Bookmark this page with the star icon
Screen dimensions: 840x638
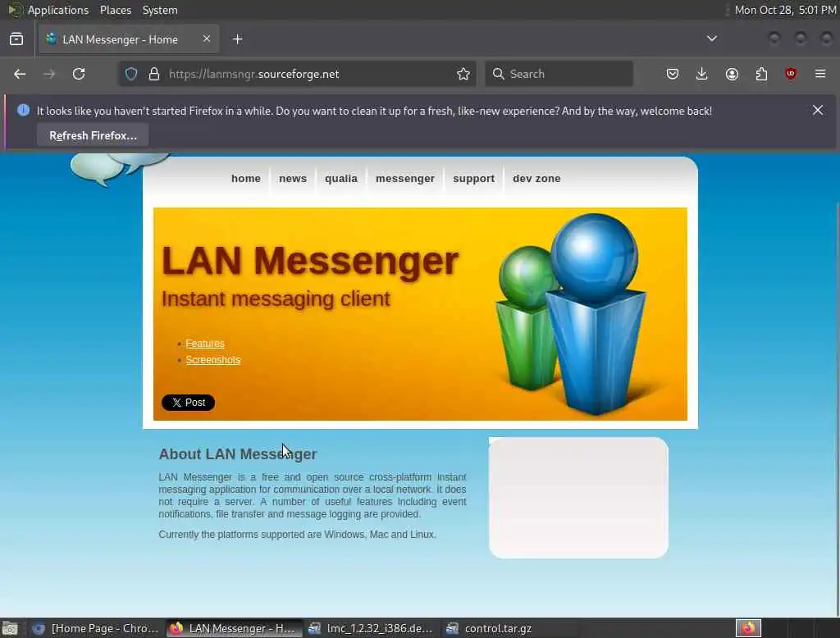point(463,74)
